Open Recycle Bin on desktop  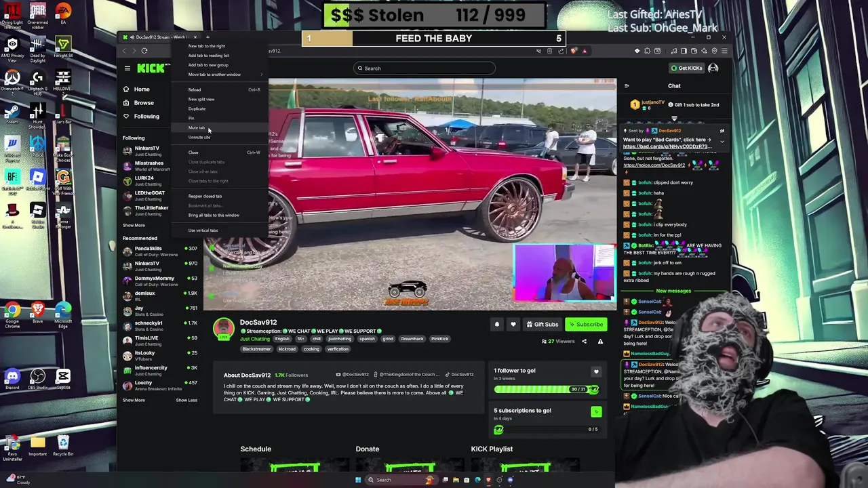(x=63, y=446)
